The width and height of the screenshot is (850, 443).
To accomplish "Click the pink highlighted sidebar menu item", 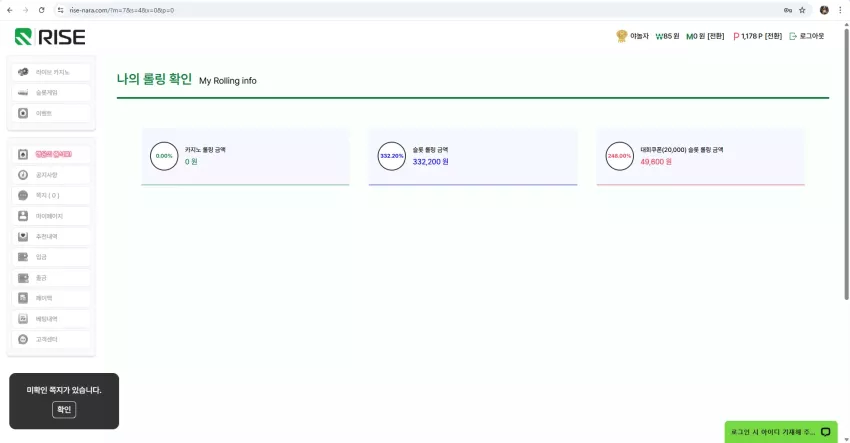I will tap(51, 155).
